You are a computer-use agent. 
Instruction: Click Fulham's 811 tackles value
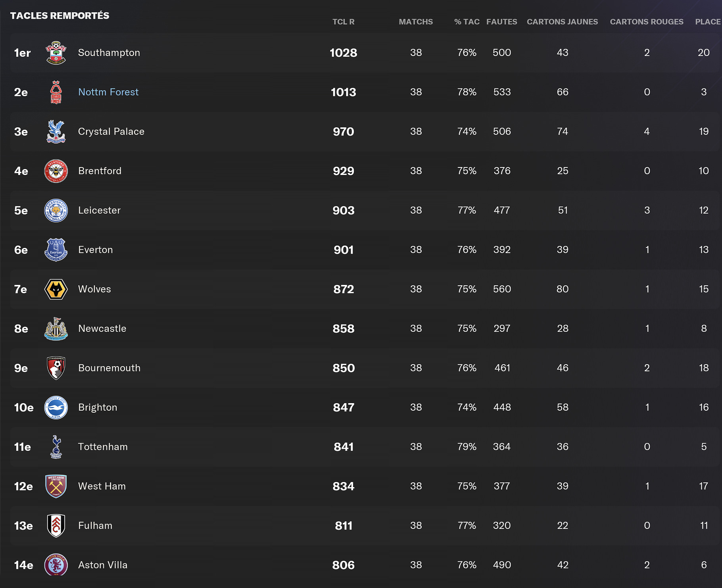point(344,526)
